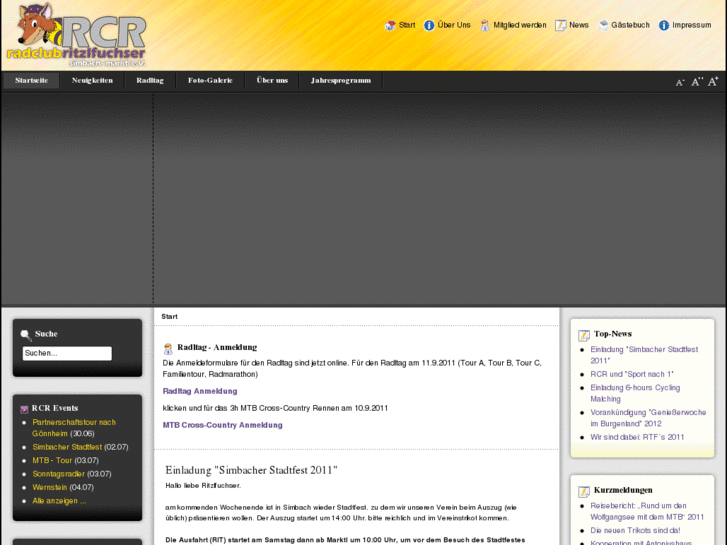
Task: Open Die neuen Trikots sind da! link
Action: pyautogui.click(x=635, y=530)
